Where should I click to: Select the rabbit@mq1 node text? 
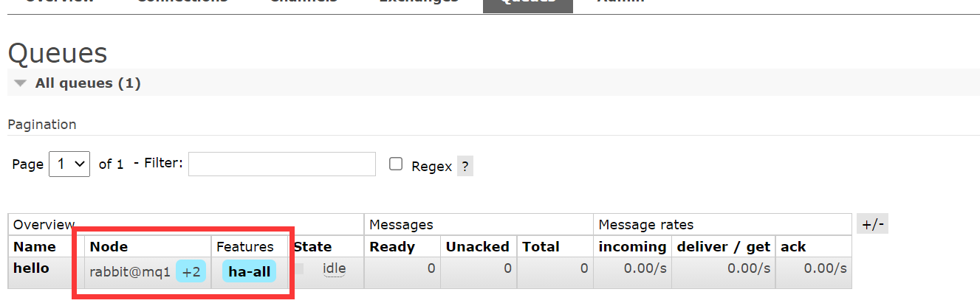click(130, 272)
